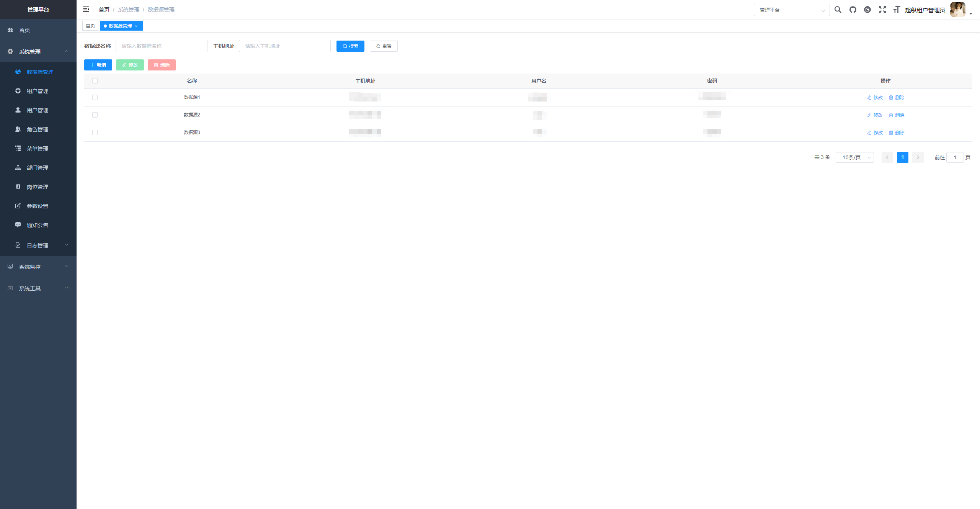The width and height of the screenshot is (980, 509).
Task: Open 租户管理 in the sidebar
Action: click(38, 91)
